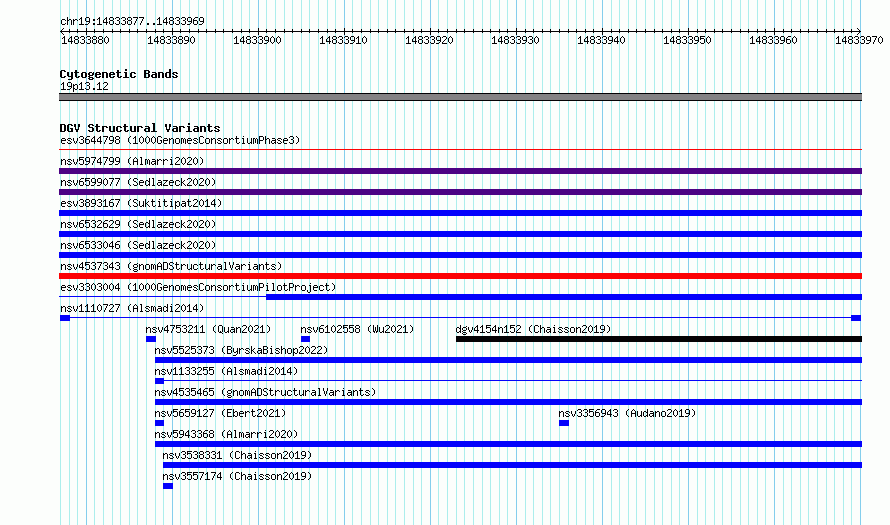
Task: Click the blue bar for nsv6532629
Action: [460, 234]
